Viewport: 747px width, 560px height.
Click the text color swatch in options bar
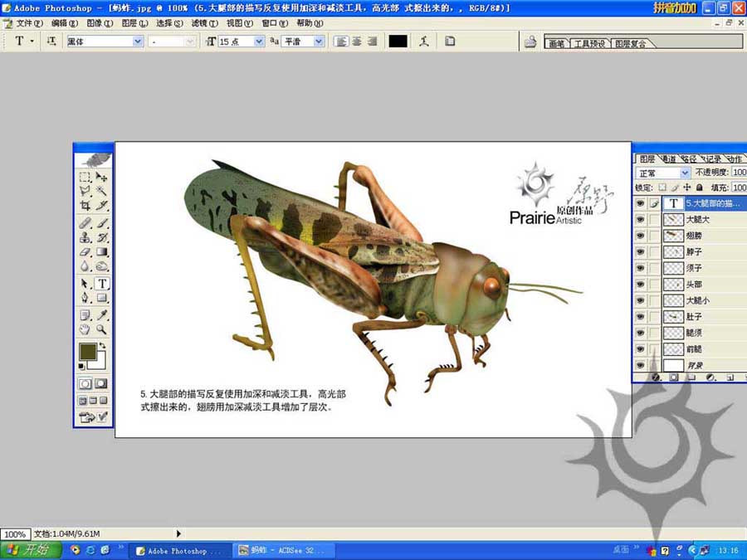click(x=398, y=41)
